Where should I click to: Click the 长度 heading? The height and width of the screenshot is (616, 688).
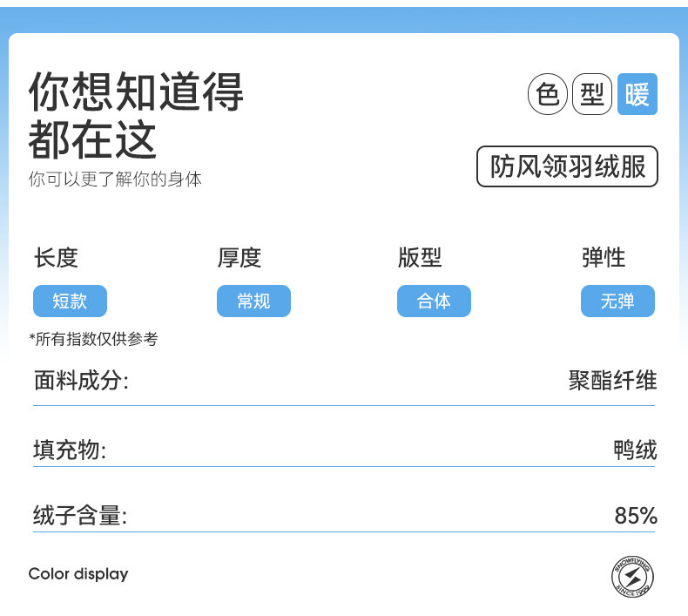pyautogui.click(x=56, y=257)
